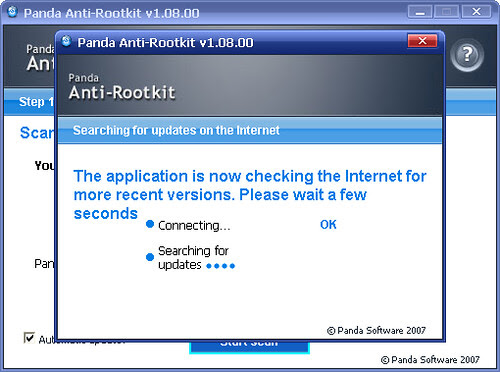Maximize the main Panda Anti-Rootkit window
Screen dimensions: 500x372
tap(447, 12)
